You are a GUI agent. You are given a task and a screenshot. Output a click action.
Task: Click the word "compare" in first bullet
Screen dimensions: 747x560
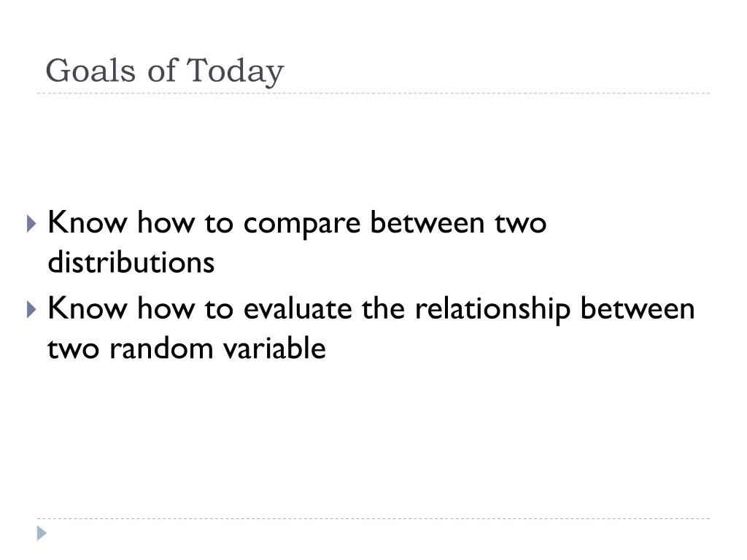point(302,225)
